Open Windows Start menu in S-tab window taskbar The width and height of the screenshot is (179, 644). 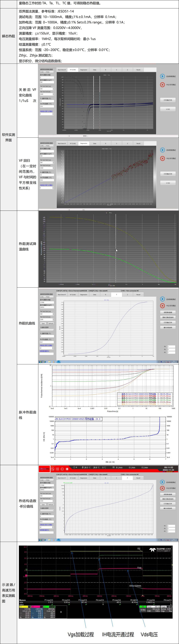[x=41, y=362]
